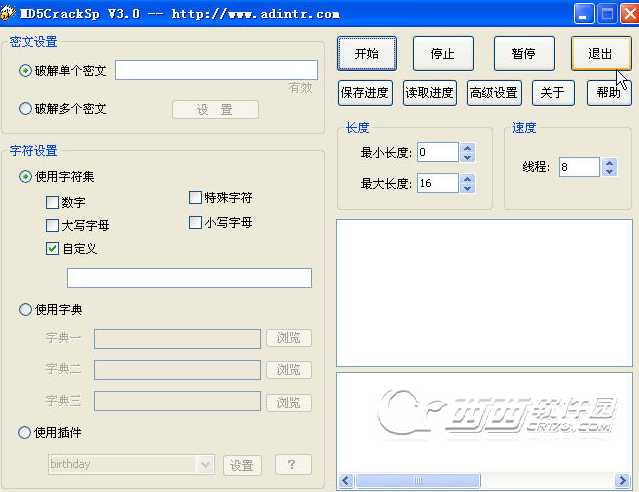Enable the 大写字母 uppercase checkbox
639x492 pixels.
[52, 225]
